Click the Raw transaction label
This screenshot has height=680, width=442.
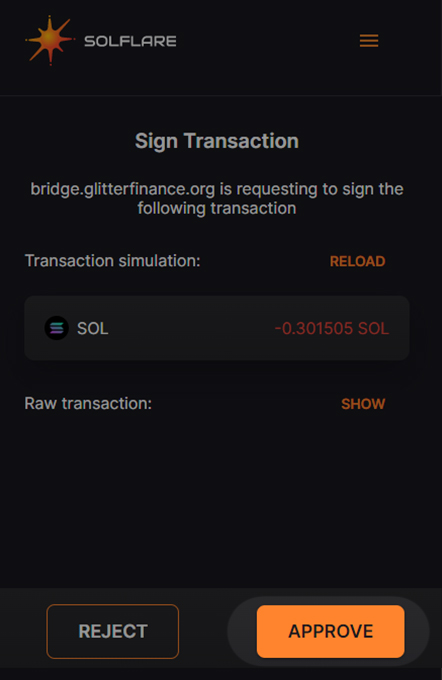88,404
